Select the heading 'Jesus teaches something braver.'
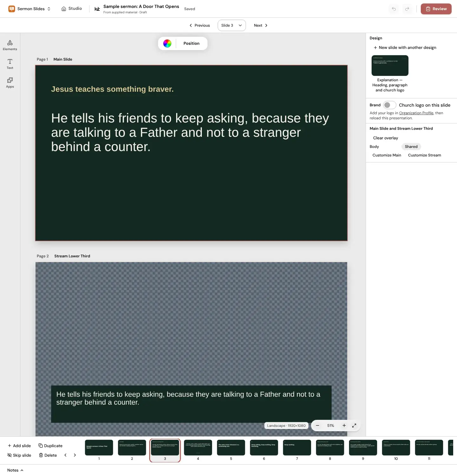This screenshot has height=476, width=457. point(112,89)
